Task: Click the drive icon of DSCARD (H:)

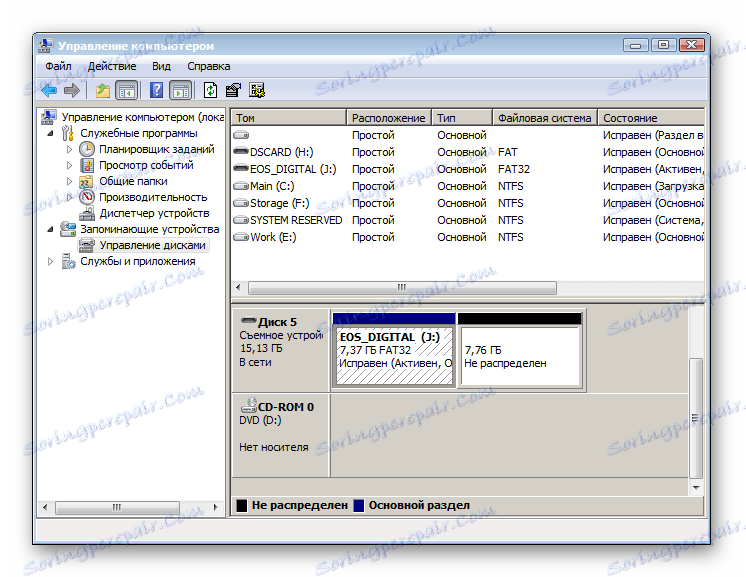Action: (241, 152)
